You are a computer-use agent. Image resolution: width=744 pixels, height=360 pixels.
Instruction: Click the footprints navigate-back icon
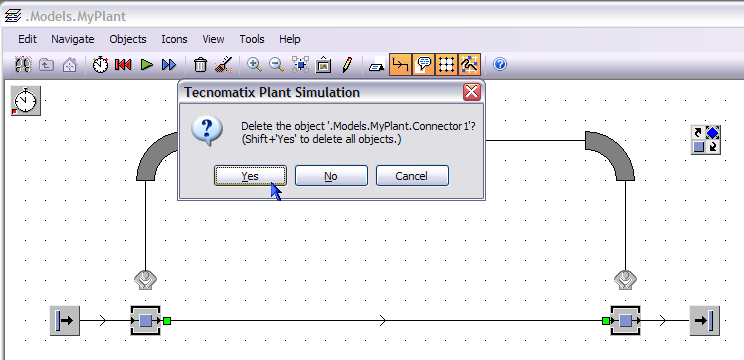coord(23,65)
